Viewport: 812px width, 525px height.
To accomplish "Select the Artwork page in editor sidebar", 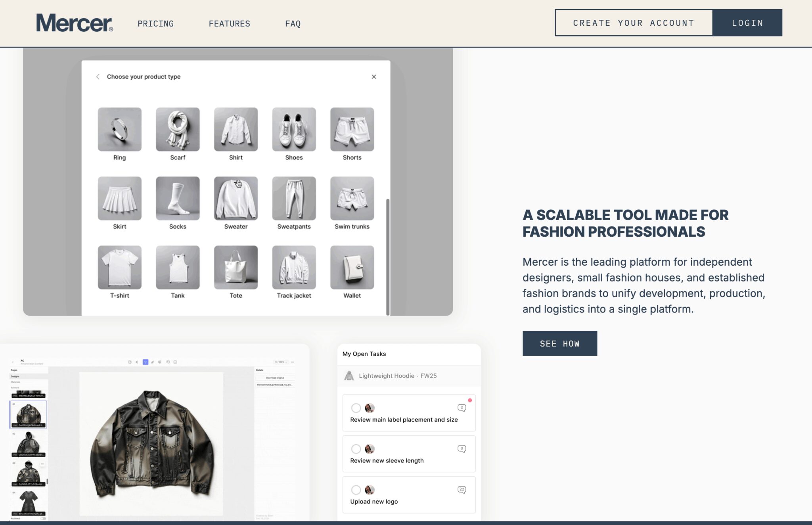I will click(x=28, y=387).
